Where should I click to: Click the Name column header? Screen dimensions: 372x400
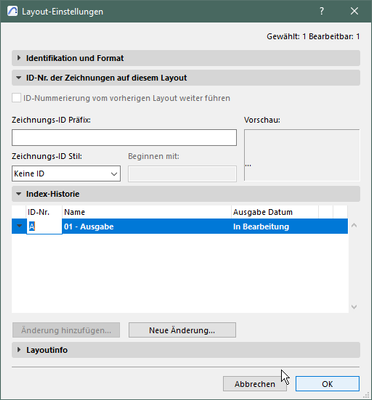[x=147, y=212]
